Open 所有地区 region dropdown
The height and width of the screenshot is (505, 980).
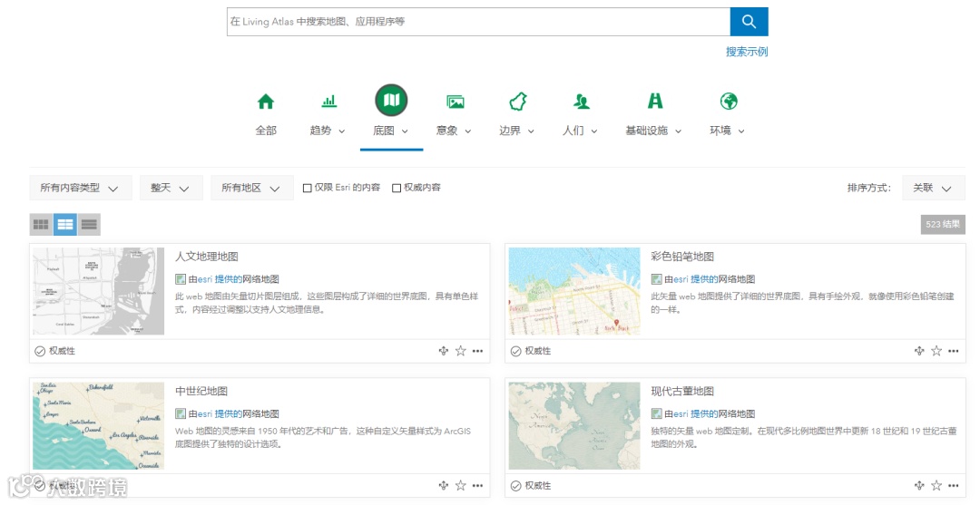[252, 188]
